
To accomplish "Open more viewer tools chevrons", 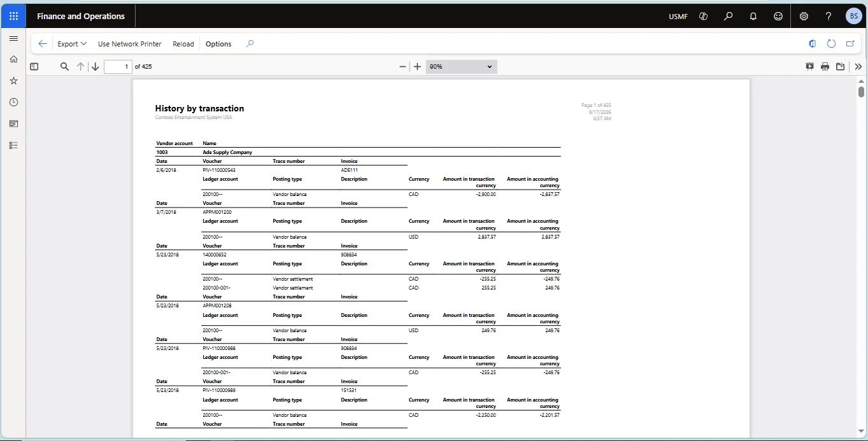I will pos(858,66).
